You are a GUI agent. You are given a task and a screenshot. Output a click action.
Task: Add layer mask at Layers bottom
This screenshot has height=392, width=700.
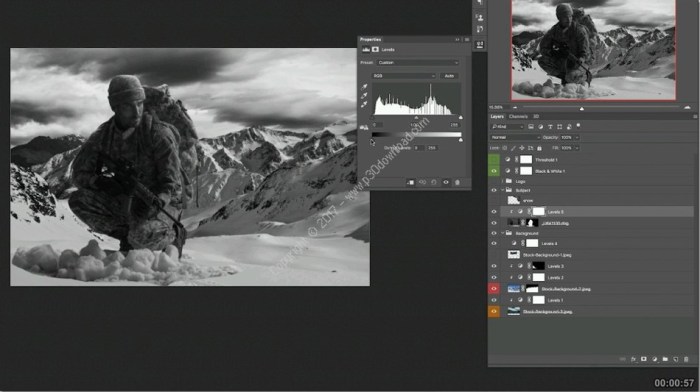point(644,359)
